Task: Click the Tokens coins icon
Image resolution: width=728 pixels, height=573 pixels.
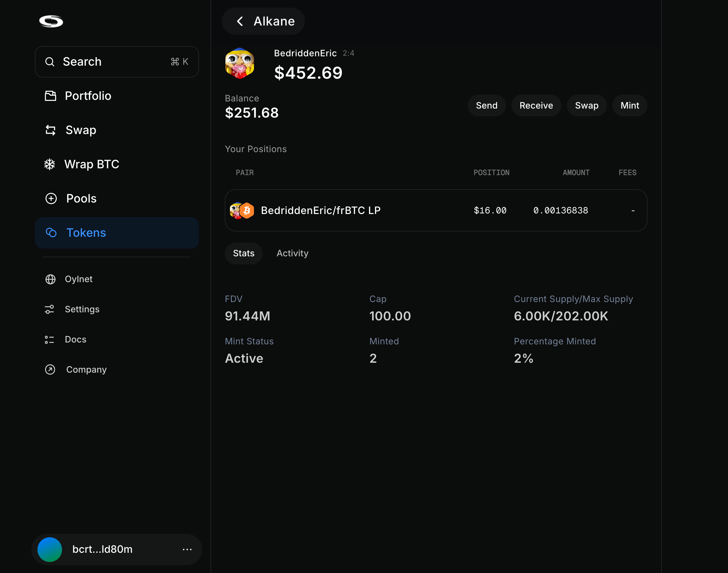Action: pos(51,233)
